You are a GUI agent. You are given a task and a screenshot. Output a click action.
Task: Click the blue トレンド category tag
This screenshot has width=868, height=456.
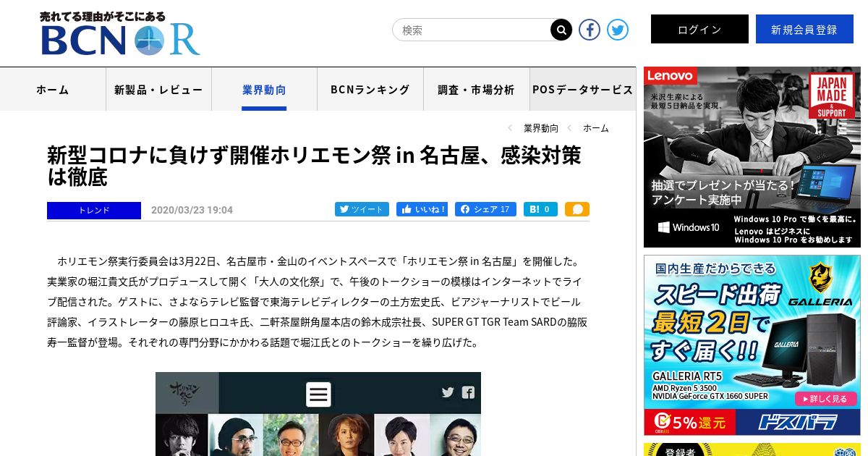pyautogui.click(x=94, y=210)
